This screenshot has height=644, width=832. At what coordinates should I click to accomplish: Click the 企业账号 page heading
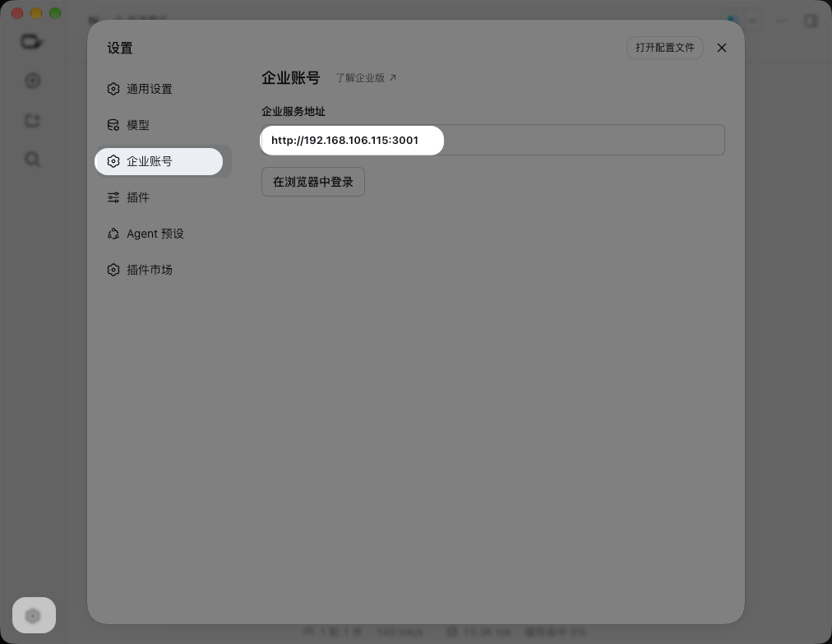click(291, 78)
